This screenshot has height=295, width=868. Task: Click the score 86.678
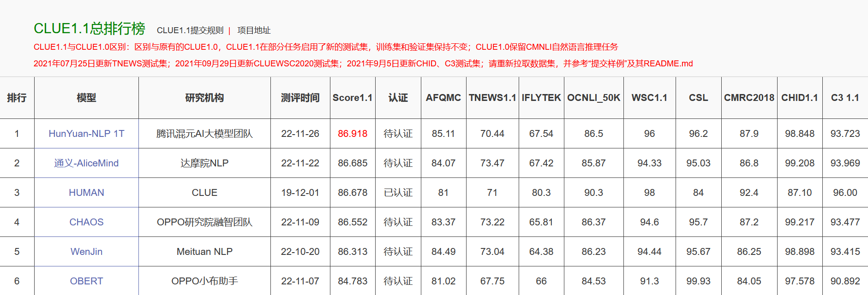(x=353, y=193)
